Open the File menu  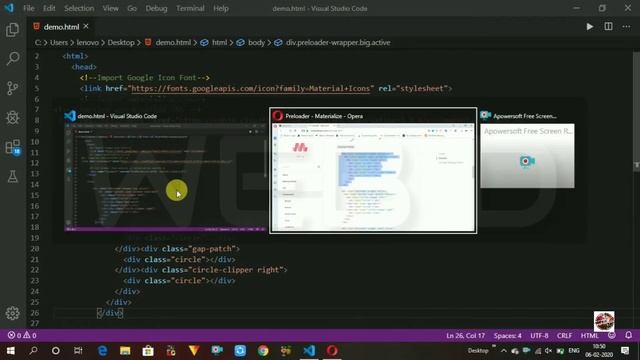point(29,8)
